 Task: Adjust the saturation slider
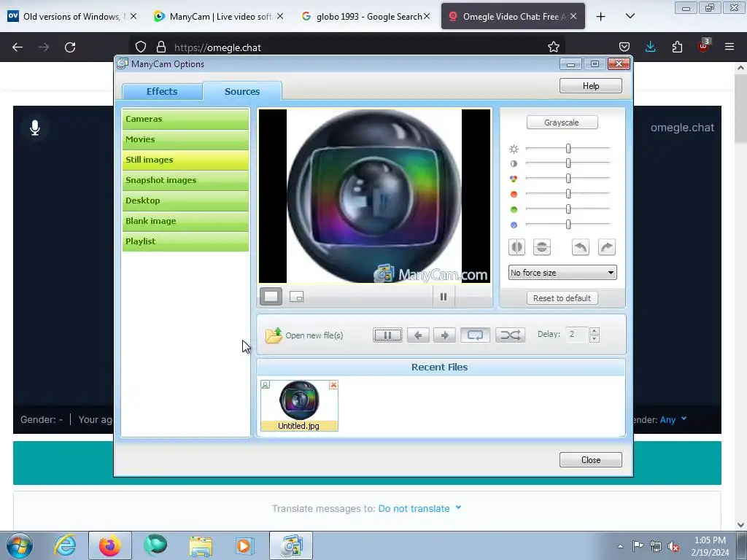pyautogui.click(x=568, y=179)
